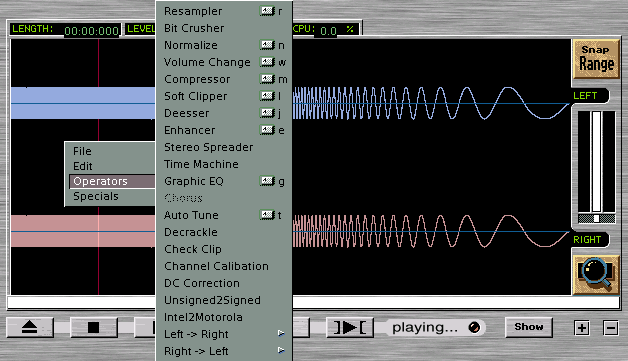
Task: Select the Compressor operator
Action: [224, 79]
